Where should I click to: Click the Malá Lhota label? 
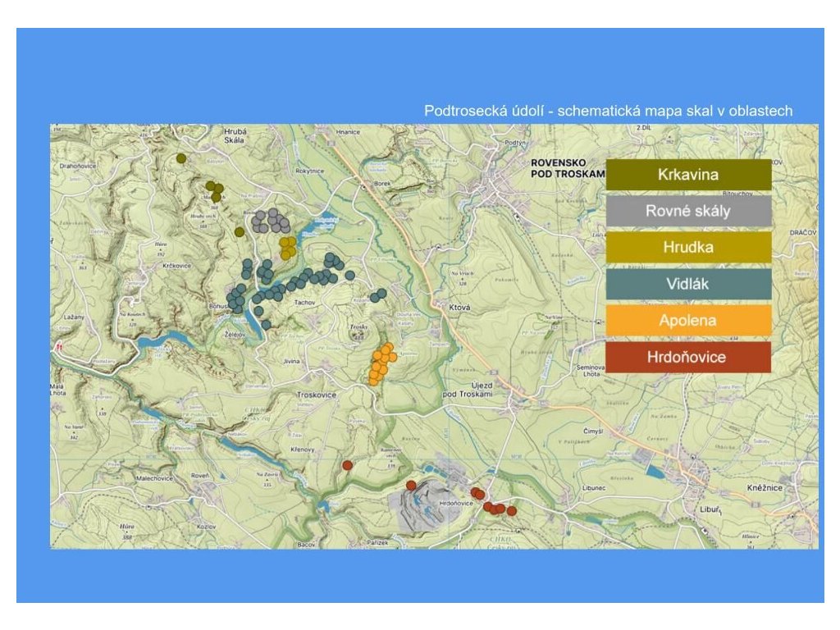pyautogui.click(x=57, y=390)
